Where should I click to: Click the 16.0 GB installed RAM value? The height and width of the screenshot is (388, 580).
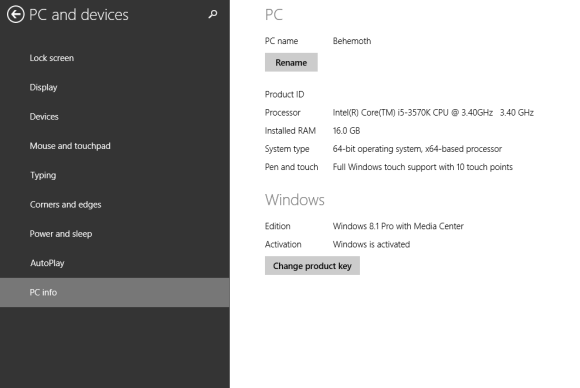tap(346, 131)
